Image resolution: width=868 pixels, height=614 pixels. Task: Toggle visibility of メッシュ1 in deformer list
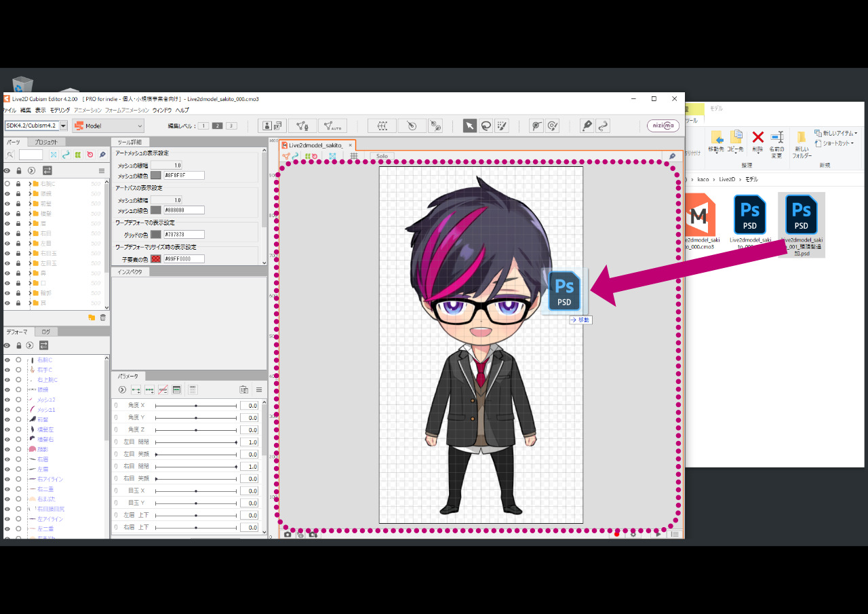click(7, 410)
